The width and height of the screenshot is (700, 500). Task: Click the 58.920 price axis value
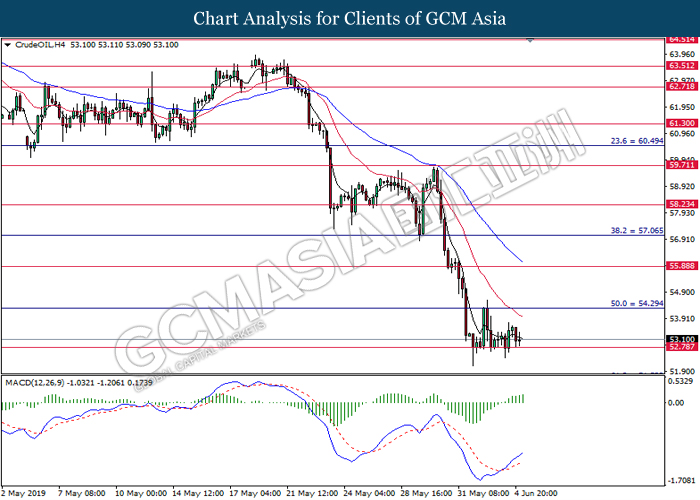(x=682, y=186)
